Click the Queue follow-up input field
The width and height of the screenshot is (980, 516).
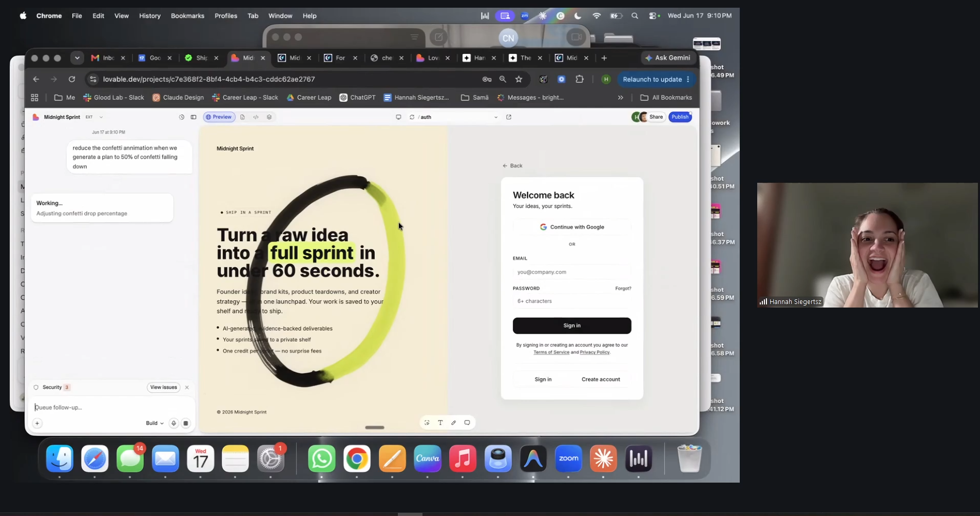(112, 407)
